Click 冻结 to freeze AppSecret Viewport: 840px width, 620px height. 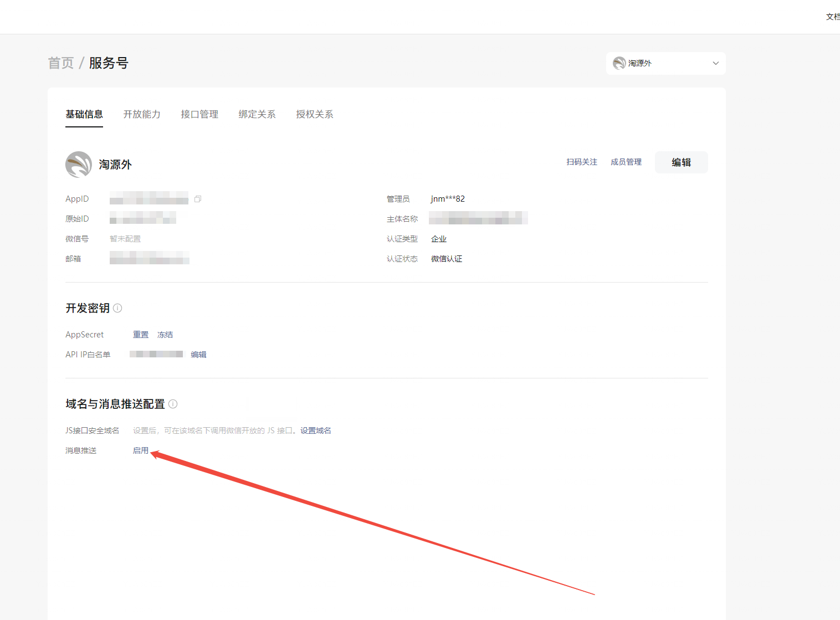165,335
